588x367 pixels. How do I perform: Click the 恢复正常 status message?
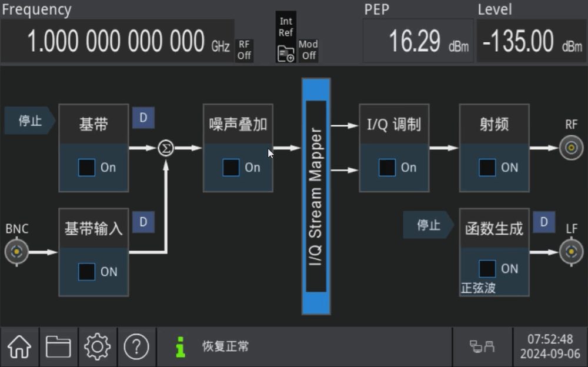point(225,346)
